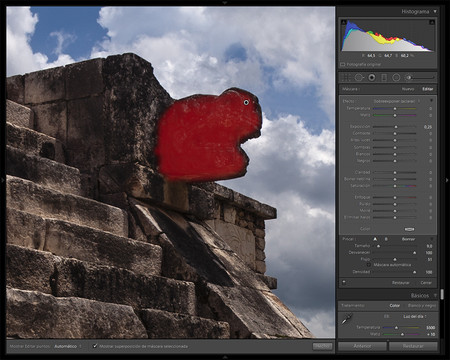
Task: Click the right panel scrollbar
Action: pyautogui.click(x=442, y=294)
